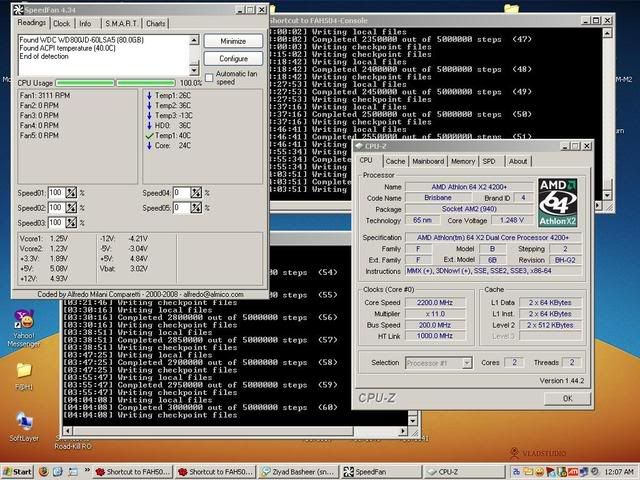Click the red ATI icon in system tray
This screenshot has width=640, height=480.
pyautogui.click(x=573, y=472)
